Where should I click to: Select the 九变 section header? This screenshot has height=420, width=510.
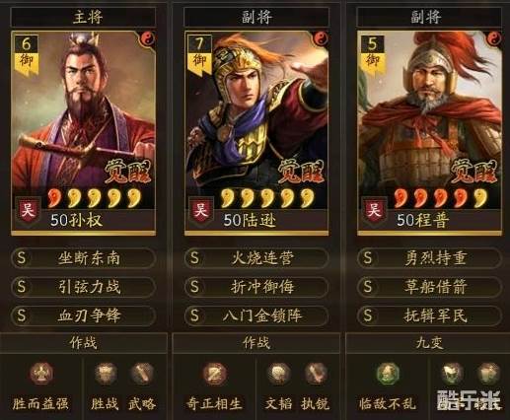pyautogui.click(x=429, y=343)
